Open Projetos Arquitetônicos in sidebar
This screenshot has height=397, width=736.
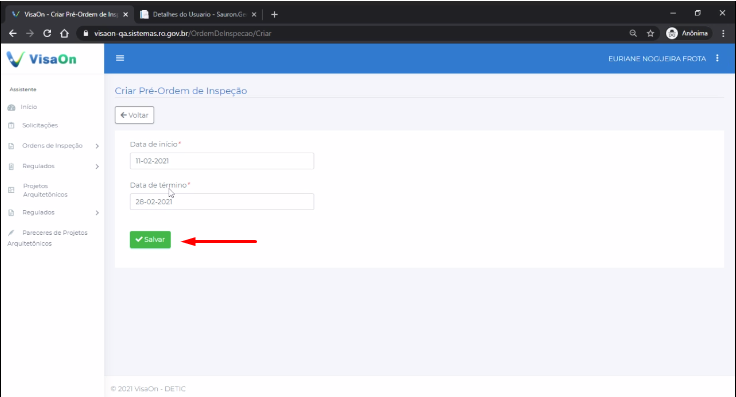tap(45, 190)
